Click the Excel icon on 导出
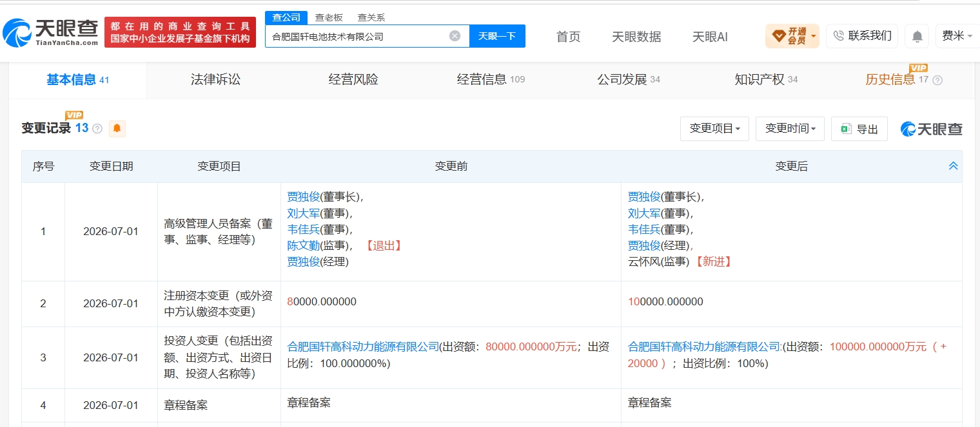The width and height of the screenshot is (980, 427). tap(846, 129)
